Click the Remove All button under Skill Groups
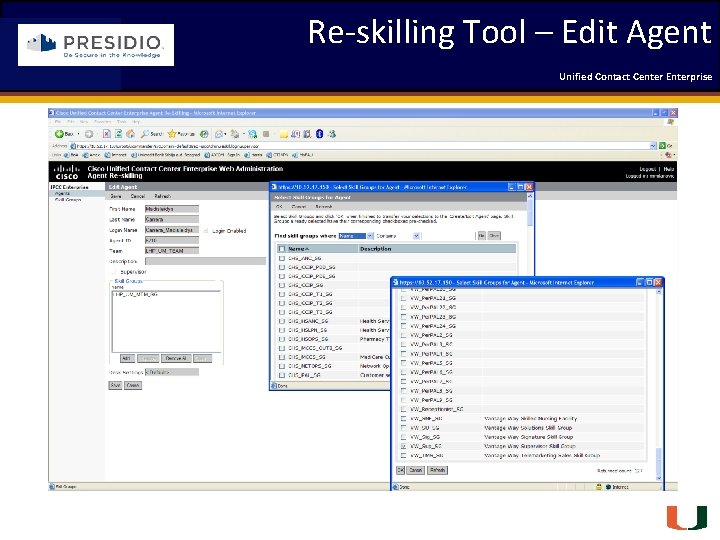The width and height of the screenshot is (720, 540). click(176, 358)
